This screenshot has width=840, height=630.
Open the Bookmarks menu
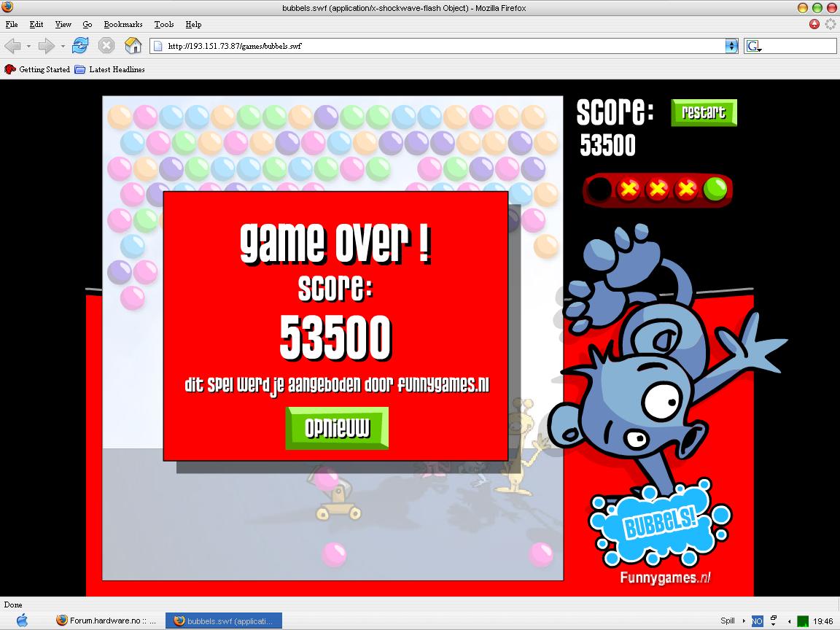123,24
